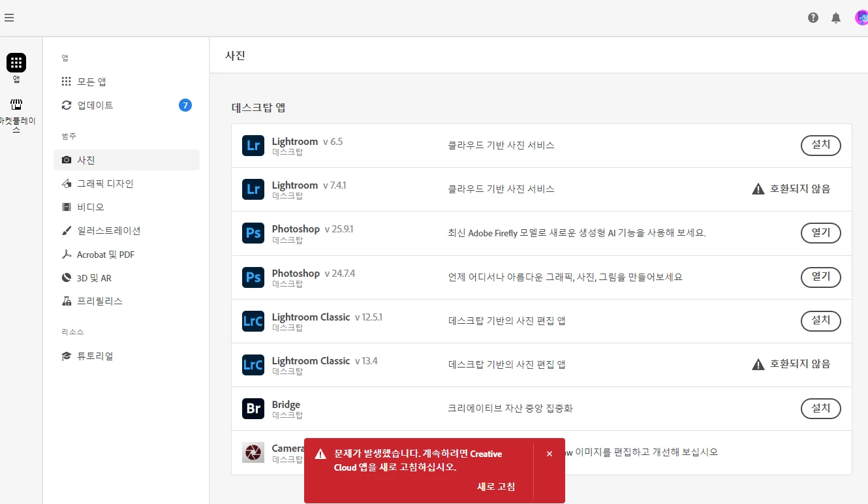Viewport: 868px width, 504px height.
Task: Install Lightroom v 6.5 with 설치 button
Action: click(820, 146)
